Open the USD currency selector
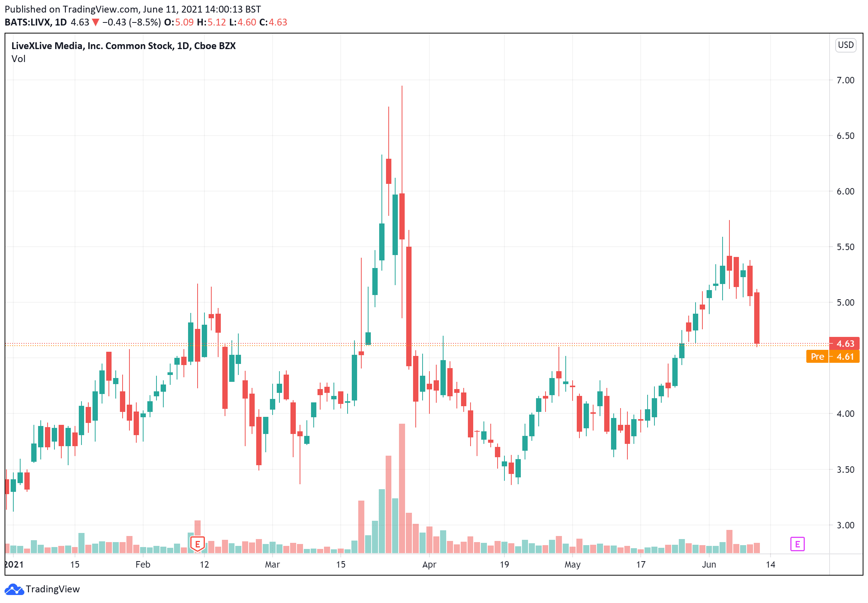 tap(846, 45)
